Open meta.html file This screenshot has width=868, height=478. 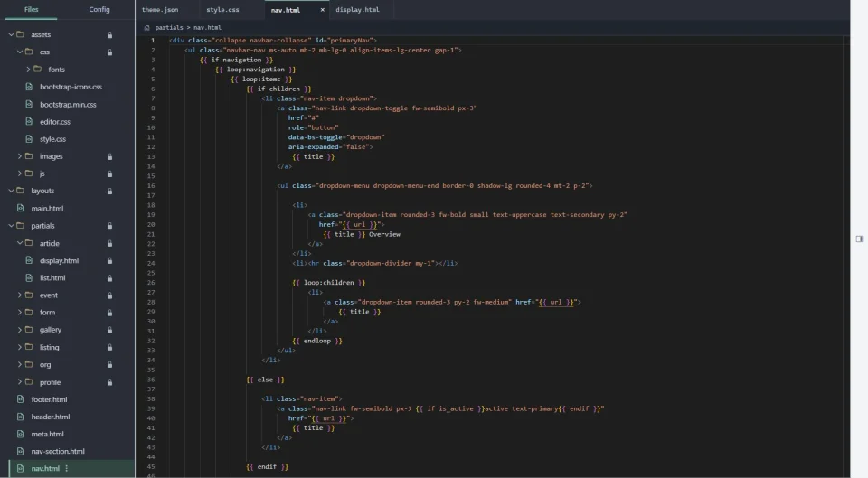47,434
